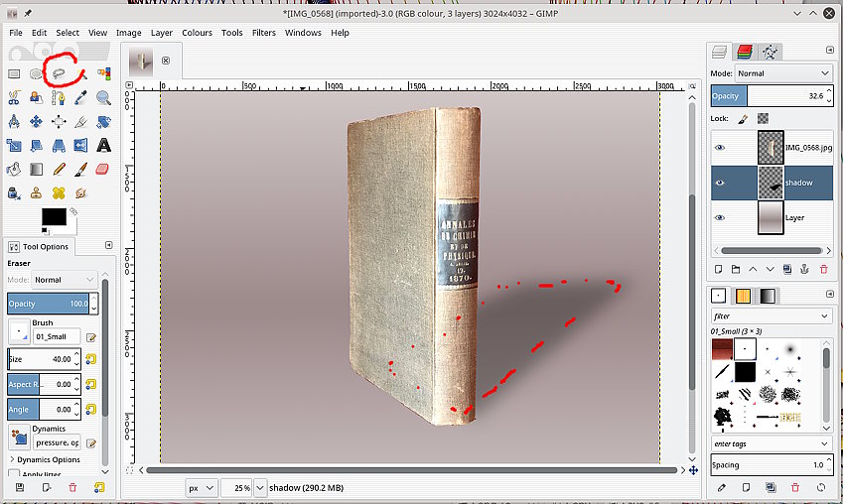
Task: Select the Smudge finger tool
Action: 81,192
